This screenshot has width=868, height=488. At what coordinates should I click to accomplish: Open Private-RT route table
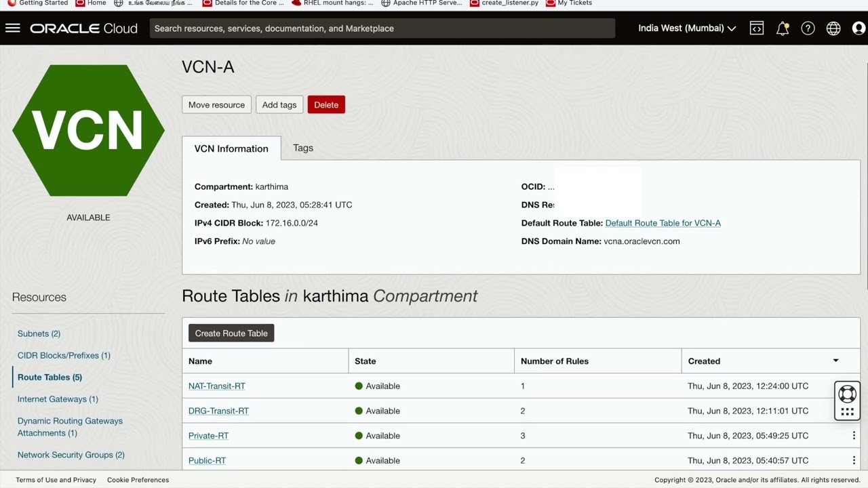click(208, 436)
